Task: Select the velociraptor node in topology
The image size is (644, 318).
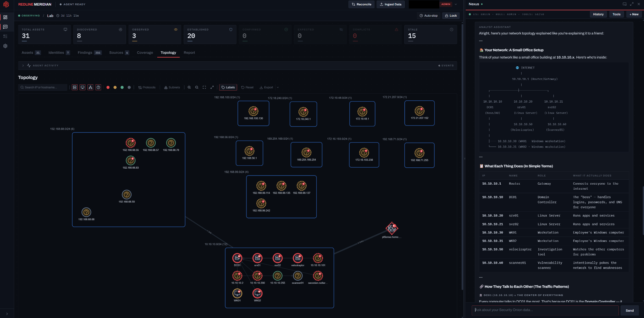Action: tap(298, 258)
